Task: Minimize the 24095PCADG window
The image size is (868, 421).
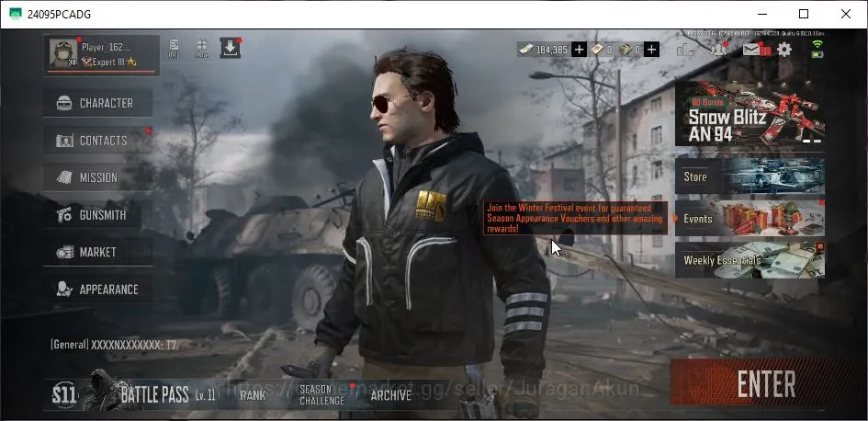Action: (762, 14)
